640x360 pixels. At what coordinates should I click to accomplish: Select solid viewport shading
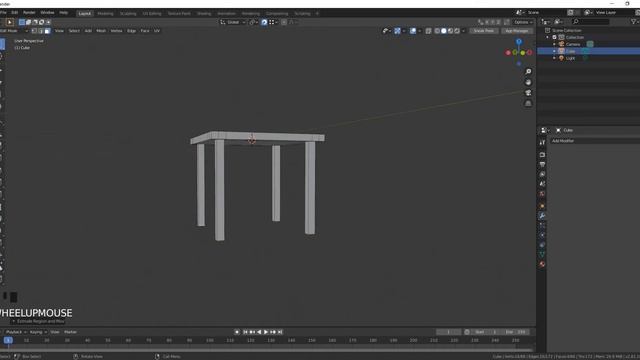(x=444, y=31)
